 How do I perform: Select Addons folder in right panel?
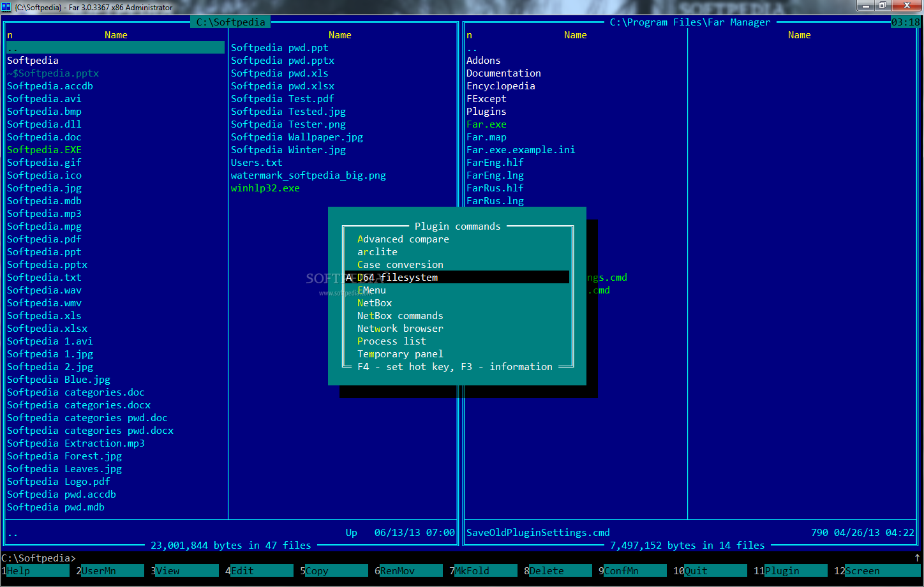tap(484, 61)
